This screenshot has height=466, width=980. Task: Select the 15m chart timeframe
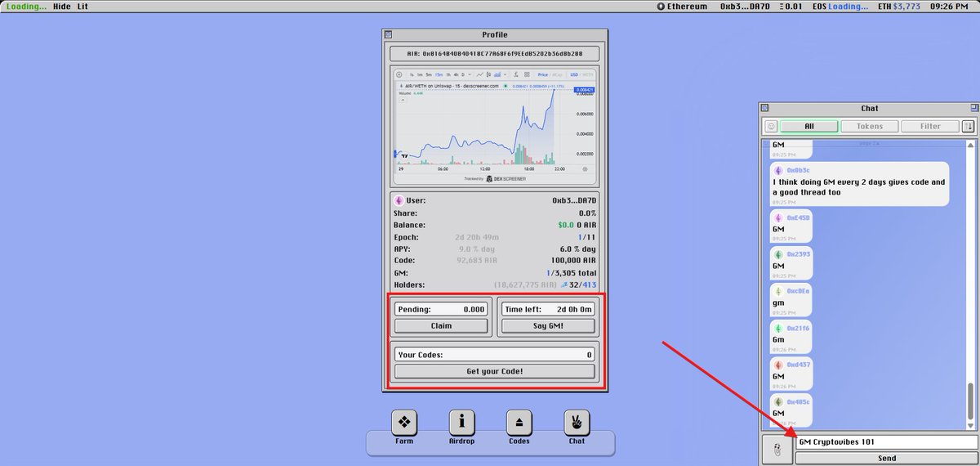[x=439, y=74]
